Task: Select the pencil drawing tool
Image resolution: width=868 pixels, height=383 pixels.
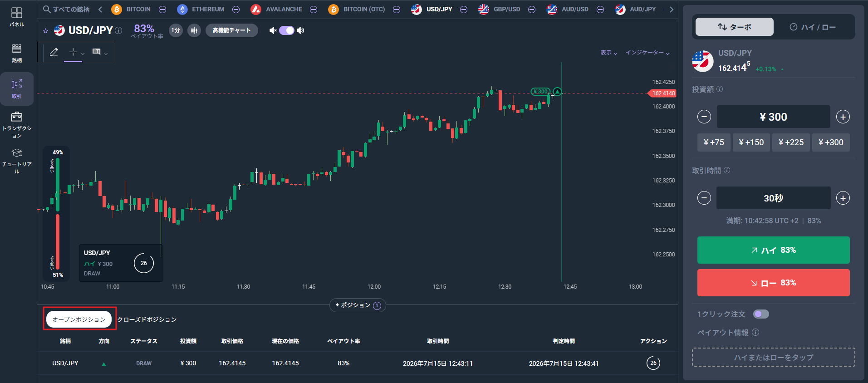Action: [x=54, y=52]
